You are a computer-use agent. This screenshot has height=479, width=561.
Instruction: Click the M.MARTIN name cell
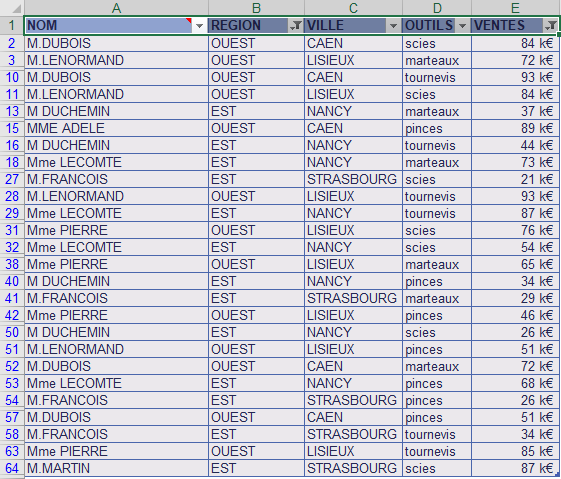(x=116, y=468)
